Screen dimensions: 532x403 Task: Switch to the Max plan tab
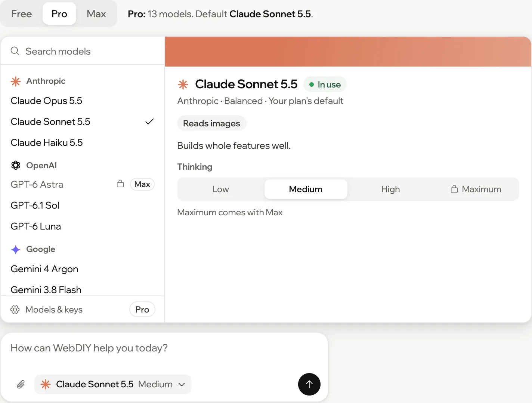[96, 14]
